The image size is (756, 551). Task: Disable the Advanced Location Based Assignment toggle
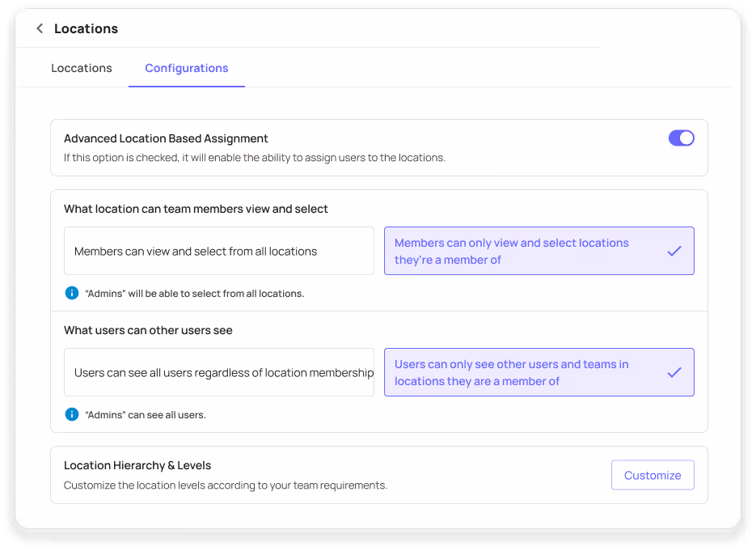coord(682,138)
